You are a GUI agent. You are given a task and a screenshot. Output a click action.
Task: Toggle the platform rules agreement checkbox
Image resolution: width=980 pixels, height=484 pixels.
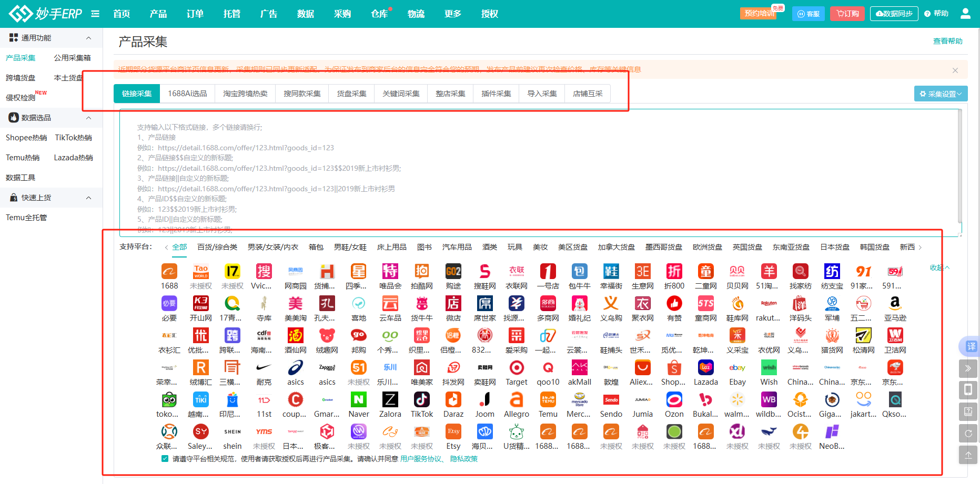(165, 459)
